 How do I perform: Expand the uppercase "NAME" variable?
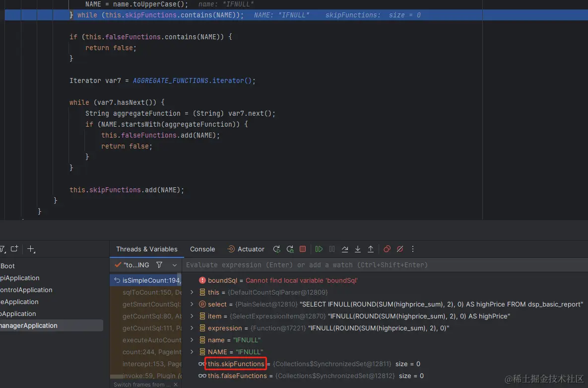(x=192, y=352)
